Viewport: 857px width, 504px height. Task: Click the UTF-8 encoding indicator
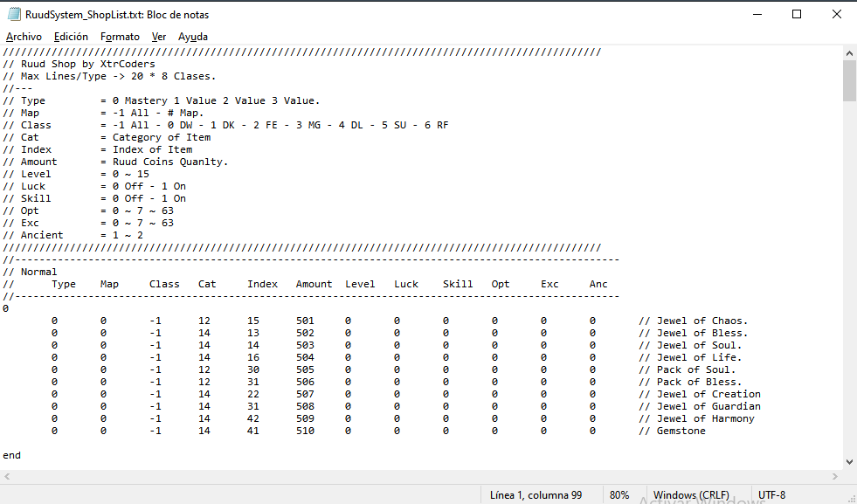point(771,495)
